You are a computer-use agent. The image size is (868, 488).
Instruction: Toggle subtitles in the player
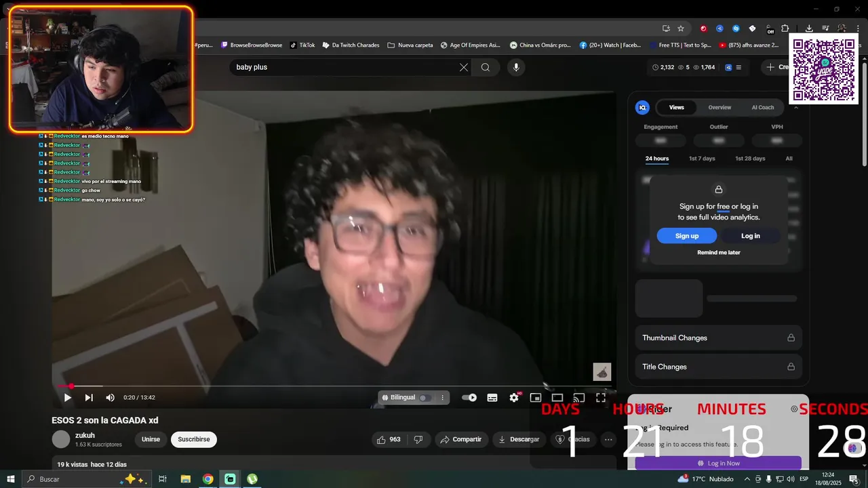tap(492, 398)
